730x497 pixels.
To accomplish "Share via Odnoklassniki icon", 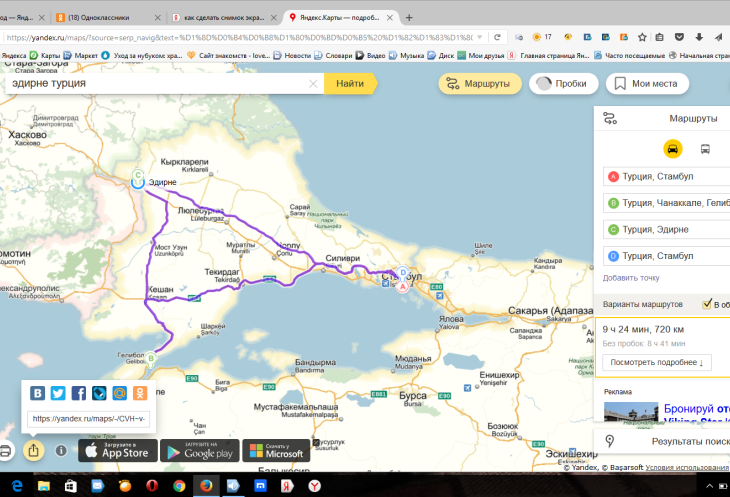I will (141, 393).
